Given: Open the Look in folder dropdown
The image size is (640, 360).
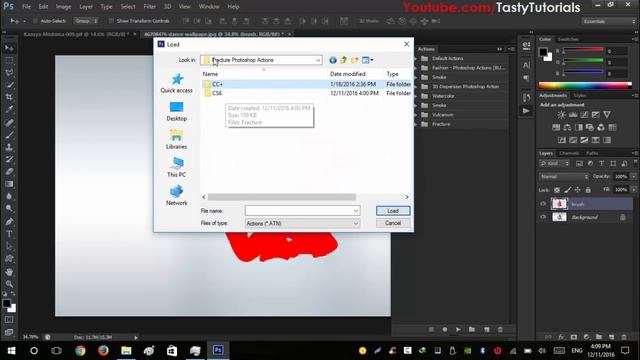Looking at the screenshot, I should 318,60.
